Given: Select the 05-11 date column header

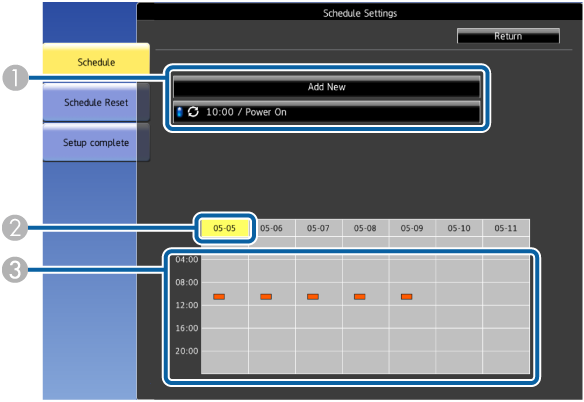Looking at the screenshot, I should click(506, 228).
